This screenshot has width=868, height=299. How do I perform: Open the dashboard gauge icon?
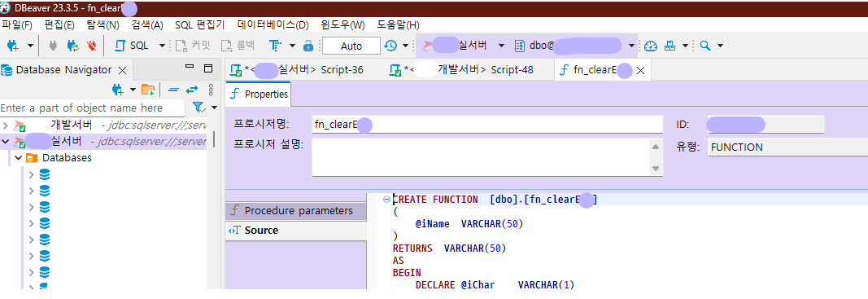click(651, 46)
